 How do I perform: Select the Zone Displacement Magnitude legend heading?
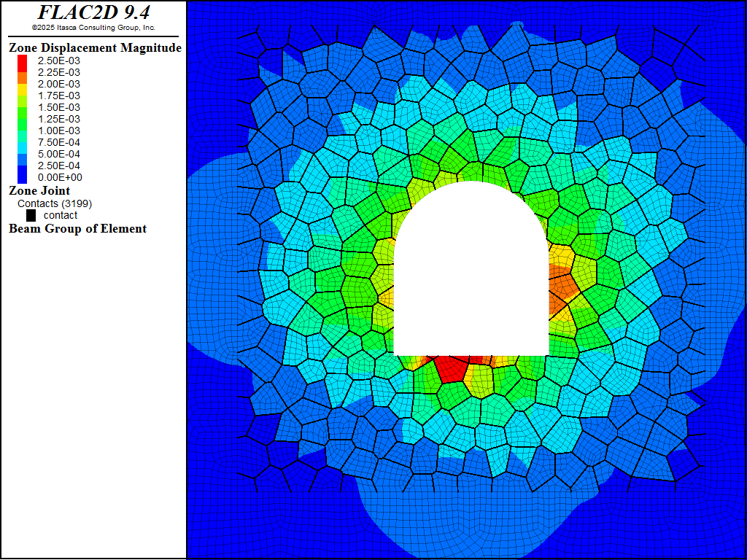pos(95,48)
